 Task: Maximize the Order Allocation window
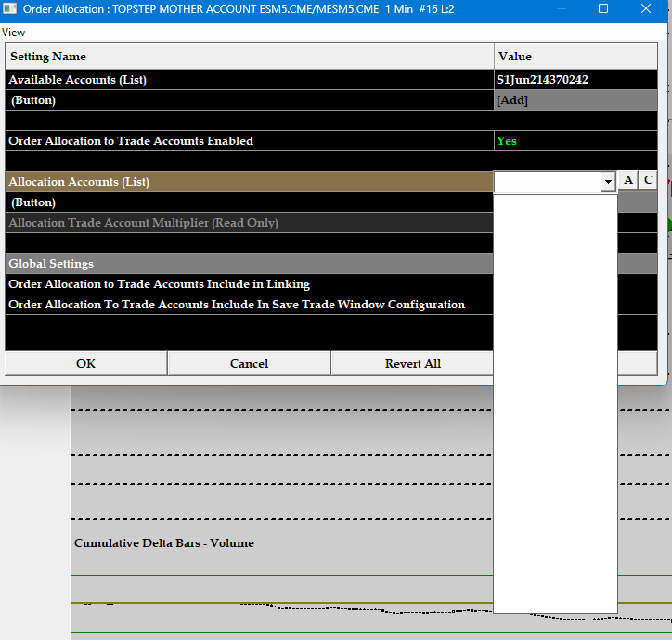pos(603,9)
